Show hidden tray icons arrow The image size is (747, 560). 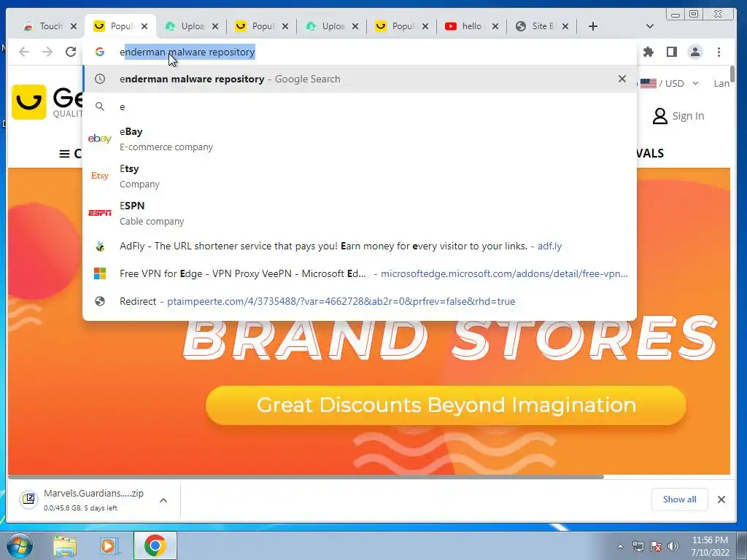[x=620, y=546]
